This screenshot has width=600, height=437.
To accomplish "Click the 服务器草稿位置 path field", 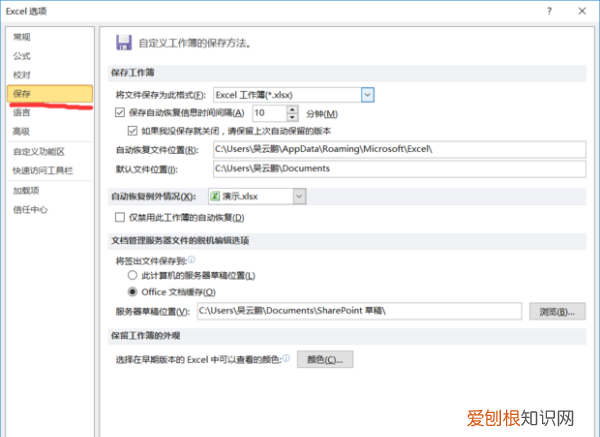I will point(359,311).
